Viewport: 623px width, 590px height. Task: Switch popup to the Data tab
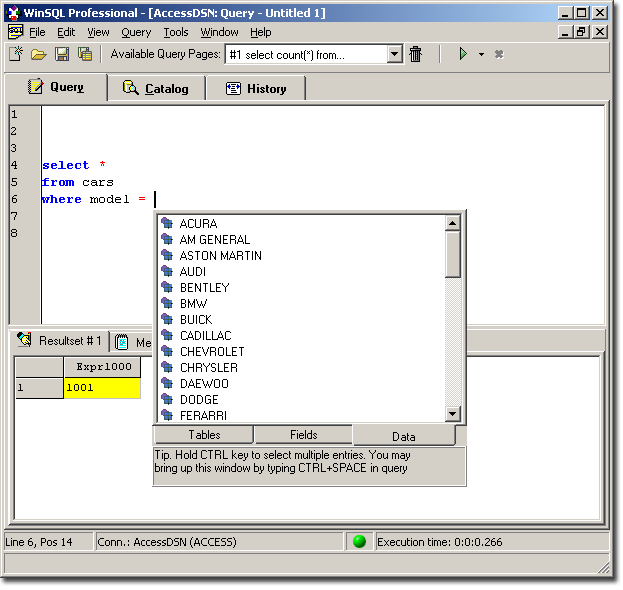pos(404,437)
